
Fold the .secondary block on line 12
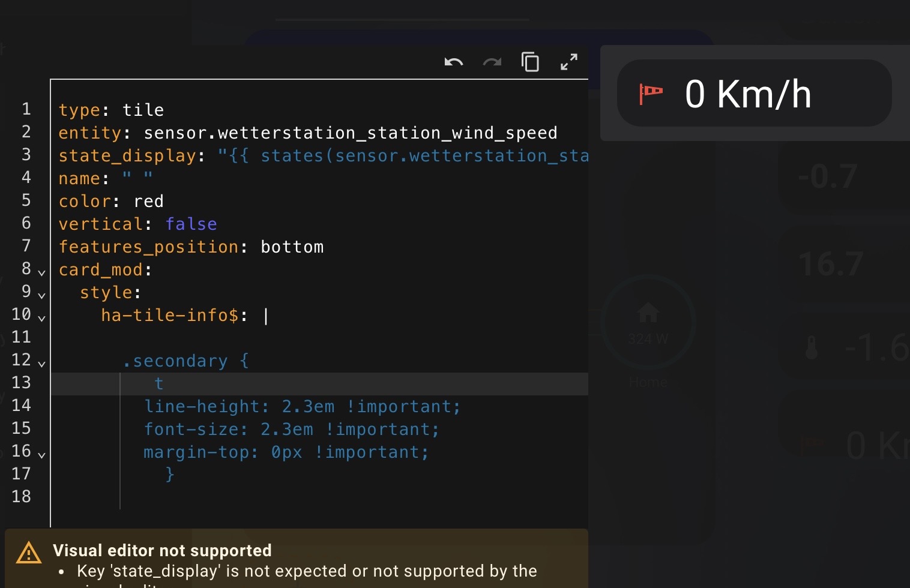tap(41, 364)
